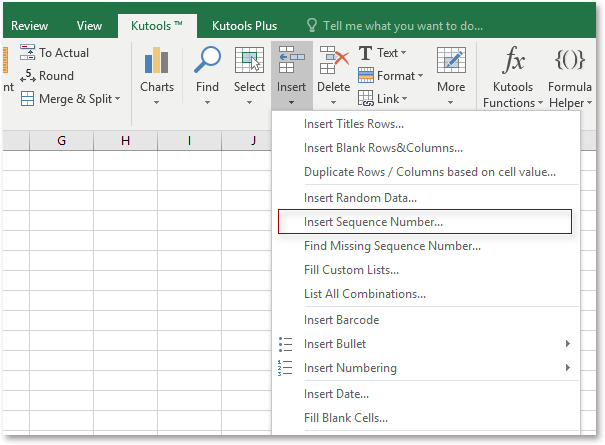Open Kutools Functions fx icon
Screen dimensions: 605x445
(514, 64)
